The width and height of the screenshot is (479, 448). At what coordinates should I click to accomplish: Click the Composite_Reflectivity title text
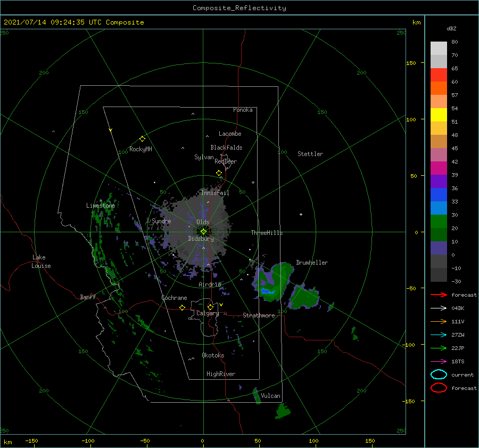click(240, 8)
